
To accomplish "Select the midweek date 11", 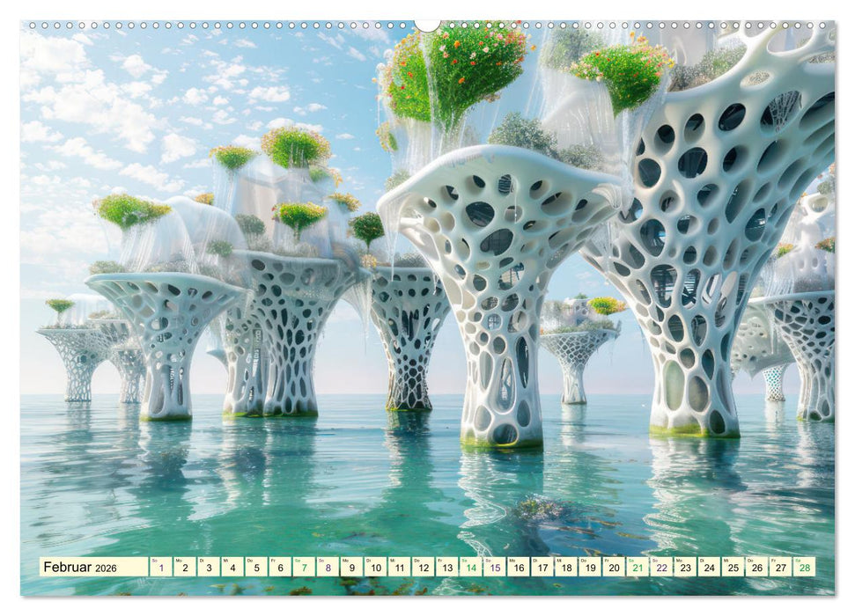I will pos(402,567).
